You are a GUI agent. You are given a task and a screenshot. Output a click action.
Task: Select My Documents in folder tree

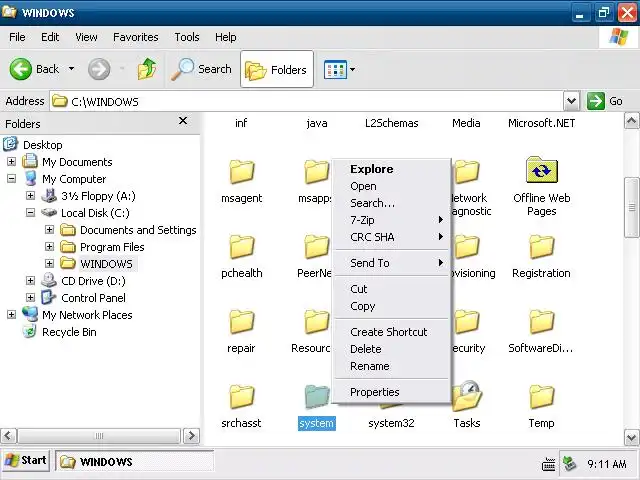coord(77,162)
